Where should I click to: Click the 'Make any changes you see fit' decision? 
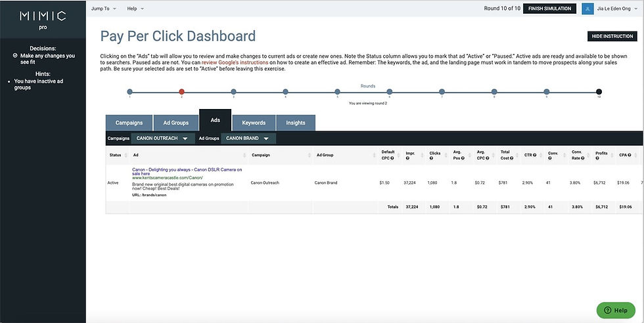point(47,58)
